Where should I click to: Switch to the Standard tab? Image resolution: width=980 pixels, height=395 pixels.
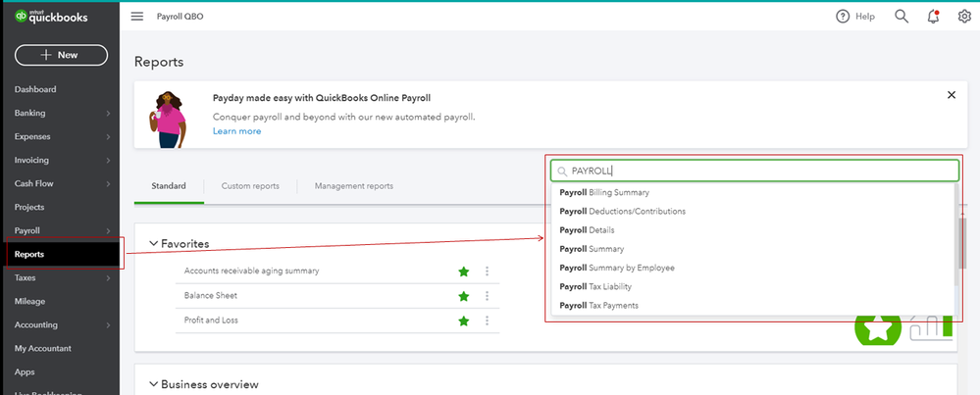[169, 186]
